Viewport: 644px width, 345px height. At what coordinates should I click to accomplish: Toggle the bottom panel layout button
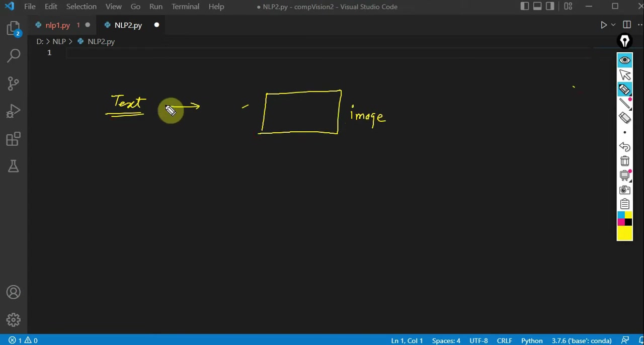(x=537, y=7)
